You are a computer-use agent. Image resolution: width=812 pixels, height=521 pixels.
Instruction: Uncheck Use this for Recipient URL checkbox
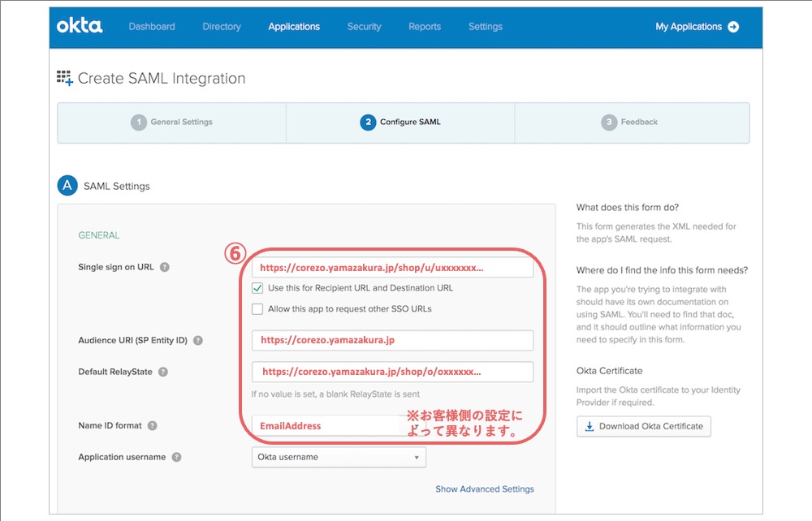click(x=257, y=288)
